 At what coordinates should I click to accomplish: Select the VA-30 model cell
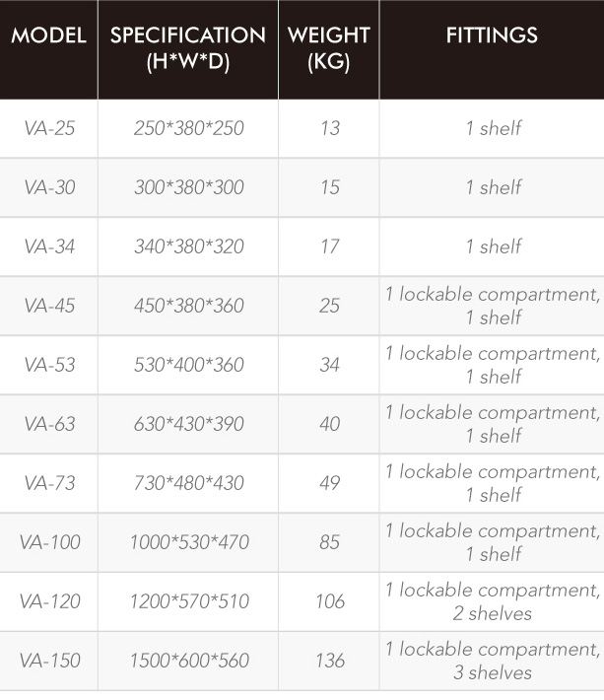[49, 187]
